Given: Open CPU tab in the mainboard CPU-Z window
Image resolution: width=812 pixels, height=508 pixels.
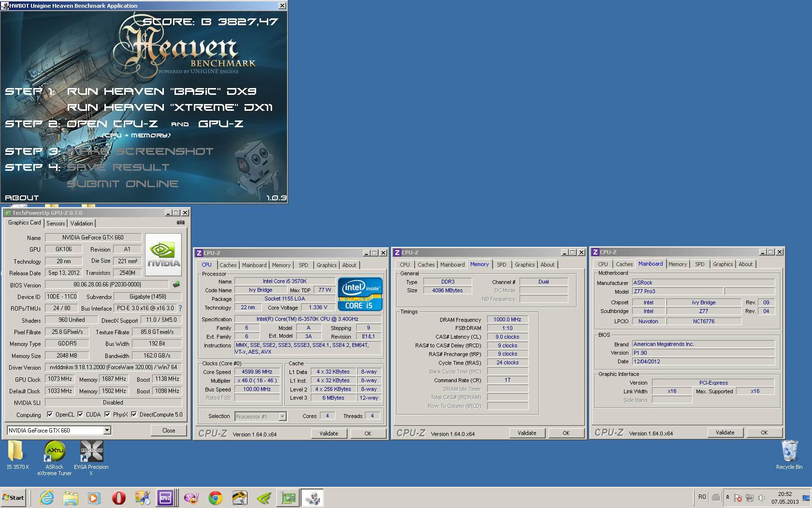Looking at the screenshot, I should pyautogui.click(x=603, y=264).
